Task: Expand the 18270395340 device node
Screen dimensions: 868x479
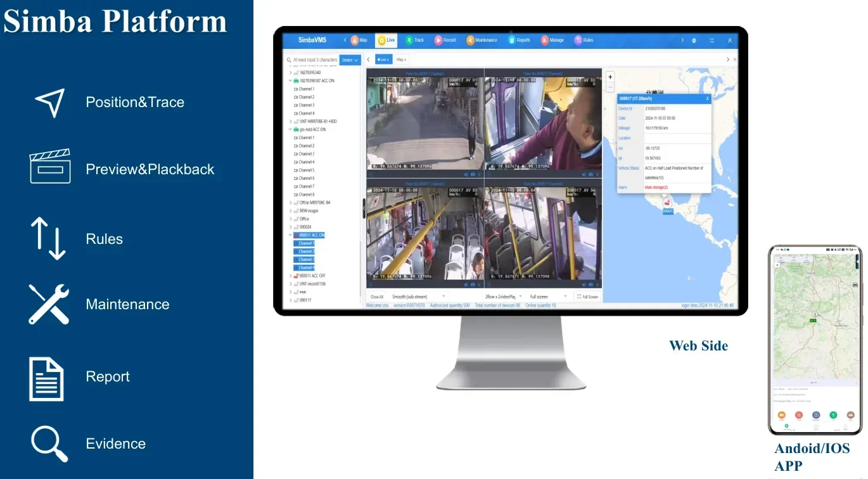Action: (x=290, y=73)
